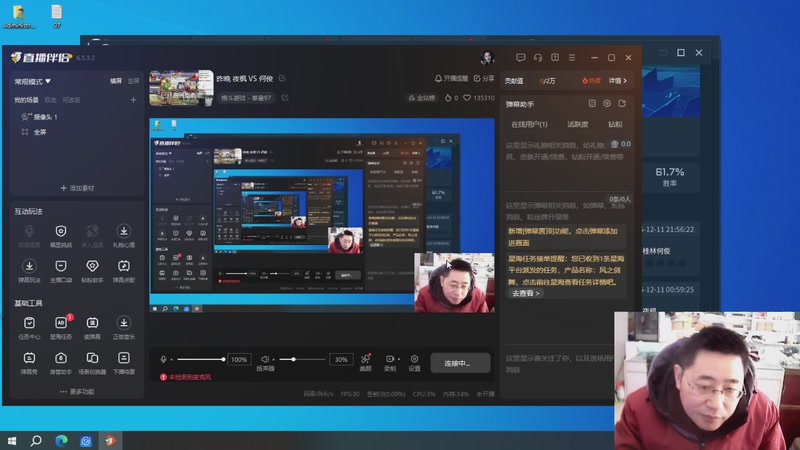Click the 100% microphone volume field
The image size is (800, 450).
[x=239, y=359]
